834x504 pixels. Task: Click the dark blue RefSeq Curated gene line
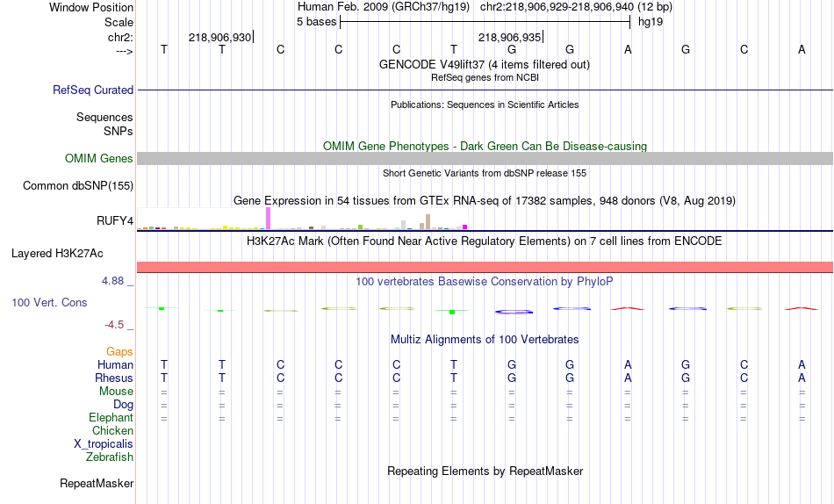click(485, 90)
